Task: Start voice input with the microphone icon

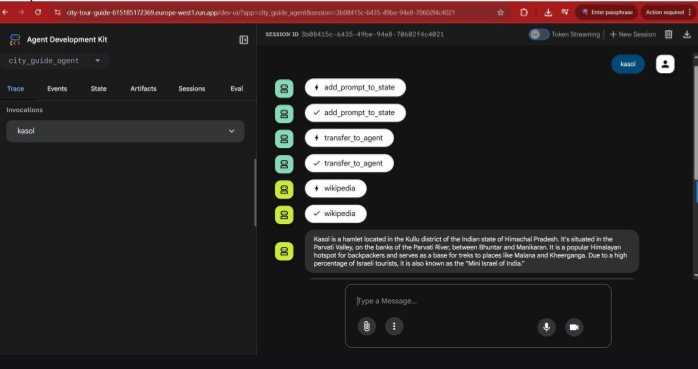Action: click(x=547, y=327)
